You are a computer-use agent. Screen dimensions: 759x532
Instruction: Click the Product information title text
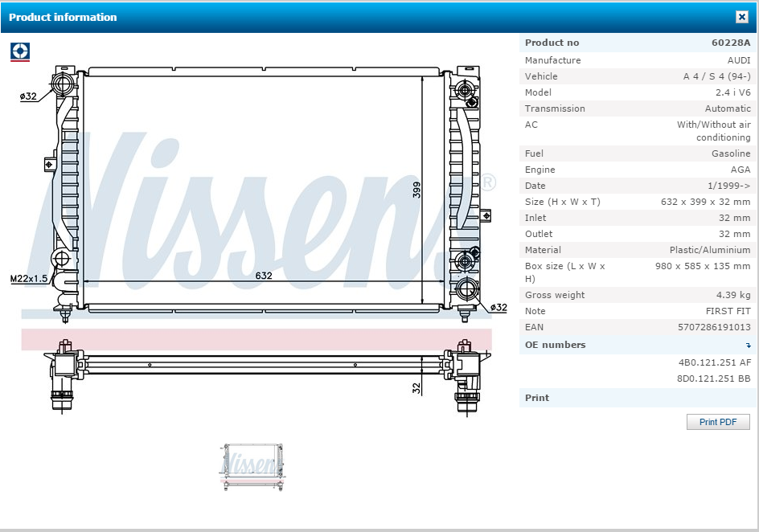coord(63,17)
